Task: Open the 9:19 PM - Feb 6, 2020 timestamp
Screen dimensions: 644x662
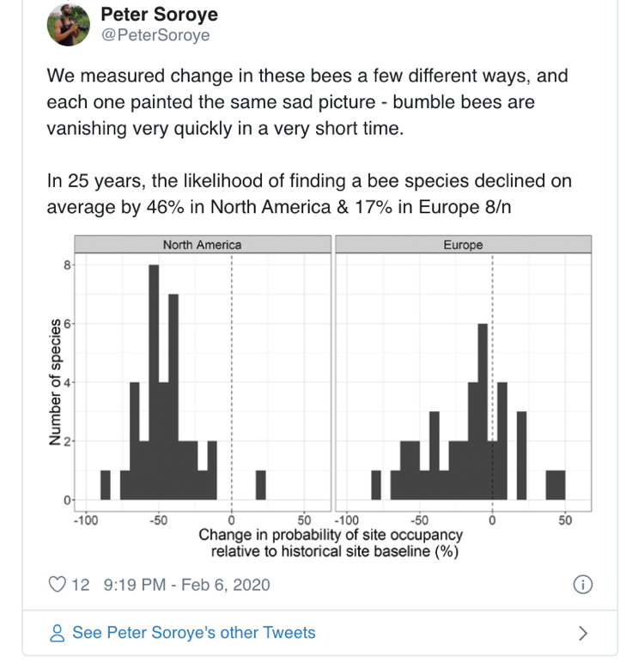Action: [186, 585]
